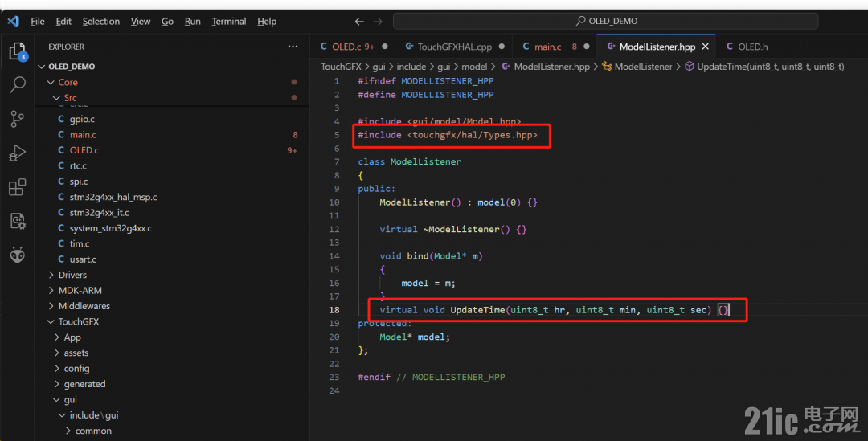
Task: Open the Go menu
Action: pyautogui.click(x=167, y=21)
